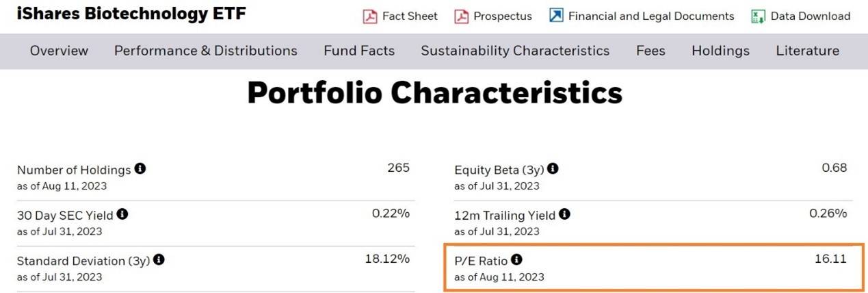Open the Financial and Legal Documents link
This screenshot has height=293, width=868.
[651, 16]
